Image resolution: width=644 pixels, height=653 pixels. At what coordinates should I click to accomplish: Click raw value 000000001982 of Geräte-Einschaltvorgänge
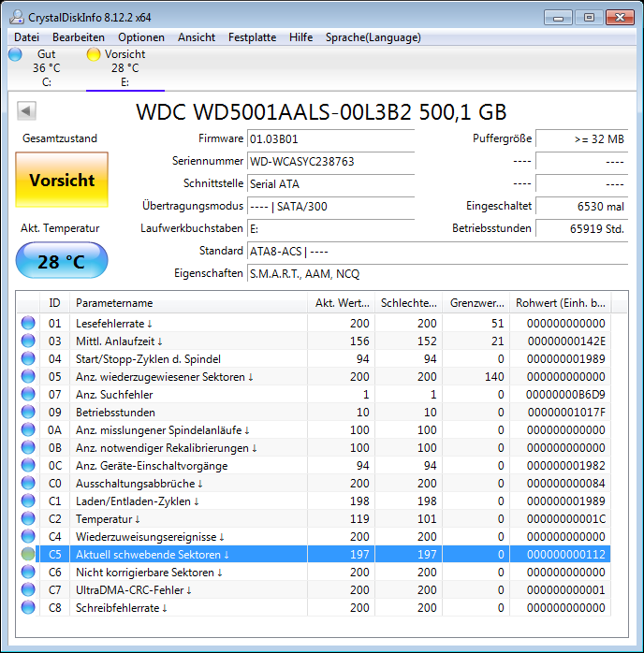(565, 466)
